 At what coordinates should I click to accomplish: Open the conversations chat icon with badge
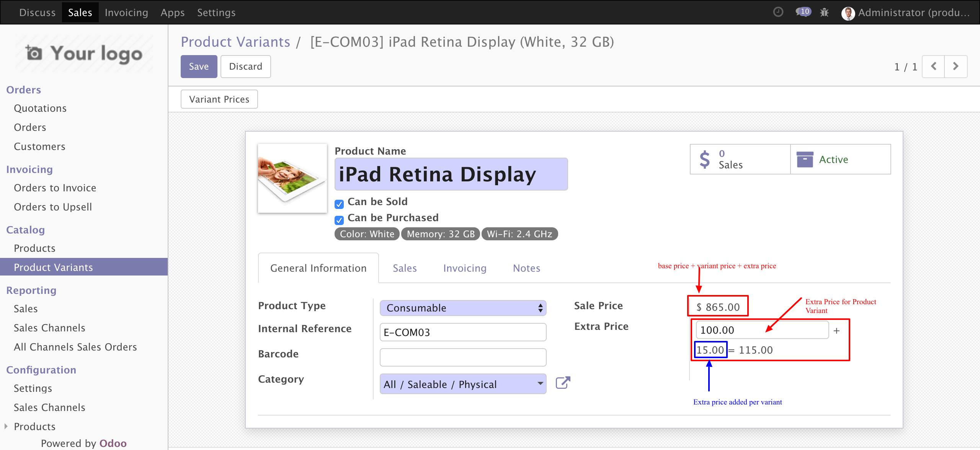tap(803, 12)
